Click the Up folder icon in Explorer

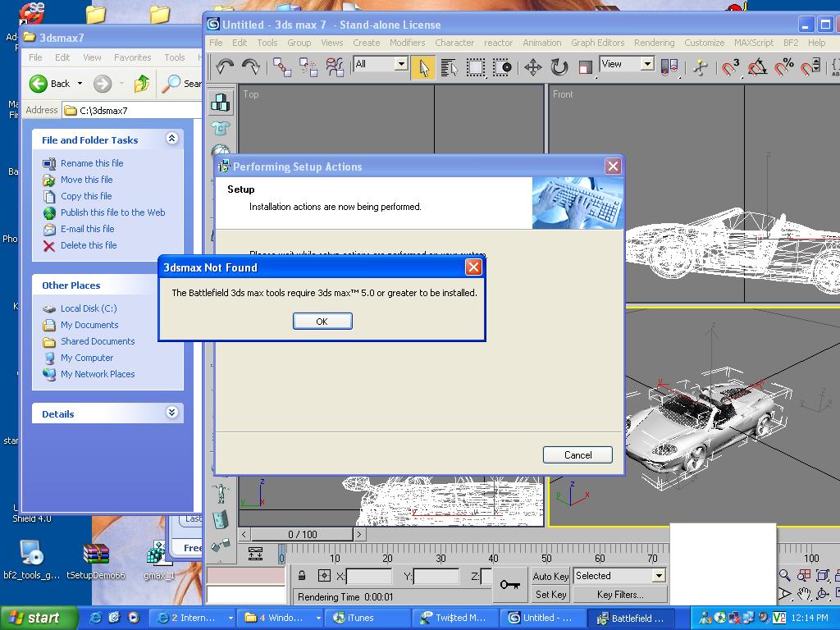click(141, 84)
